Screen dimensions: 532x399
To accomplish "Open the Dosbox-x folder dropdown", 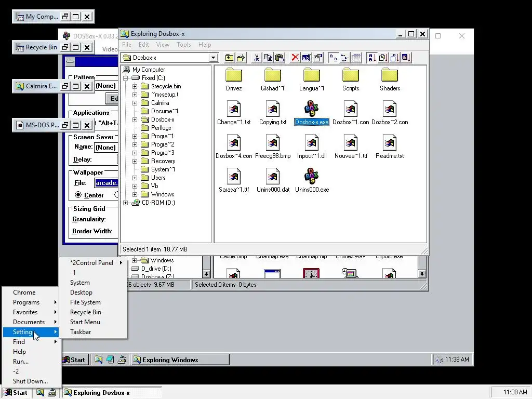I will 213,58.
